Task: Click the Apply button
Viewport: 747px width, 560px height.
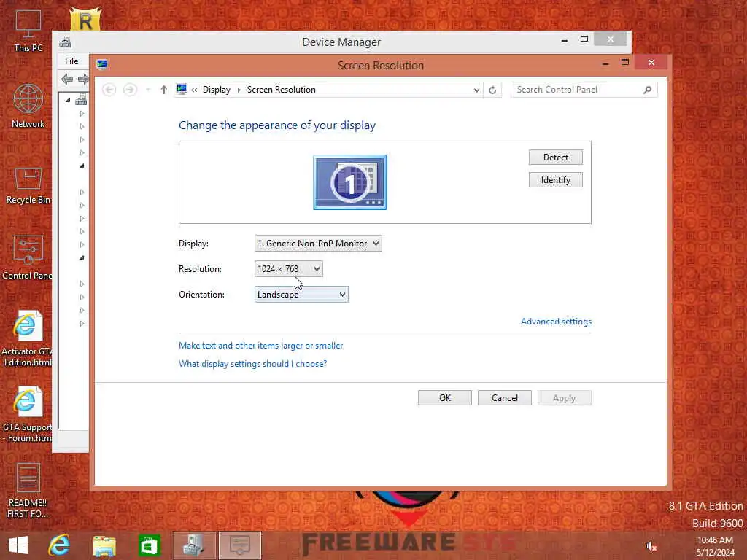Action: (x=564, y=398)
